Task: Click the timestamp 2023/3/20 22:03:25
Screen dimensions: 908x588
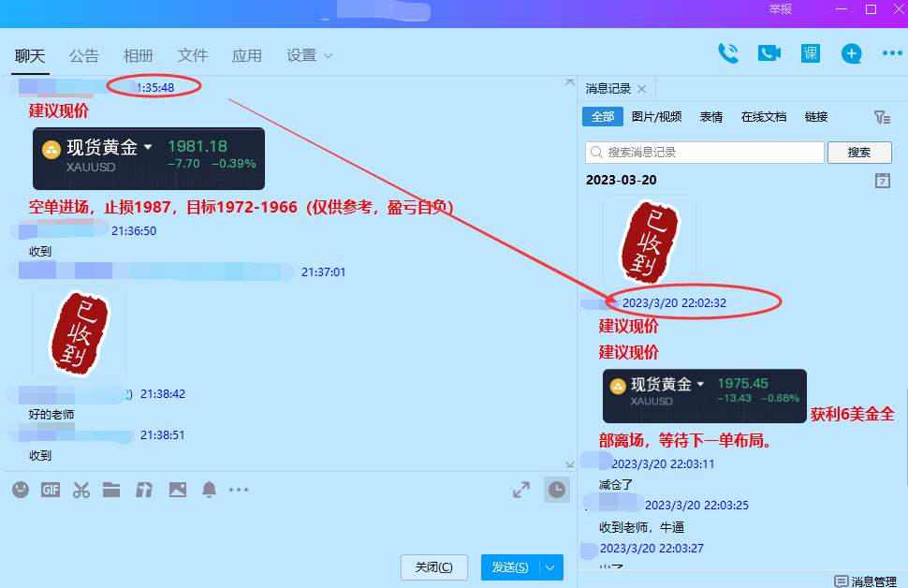Action: tap(696, 506)
